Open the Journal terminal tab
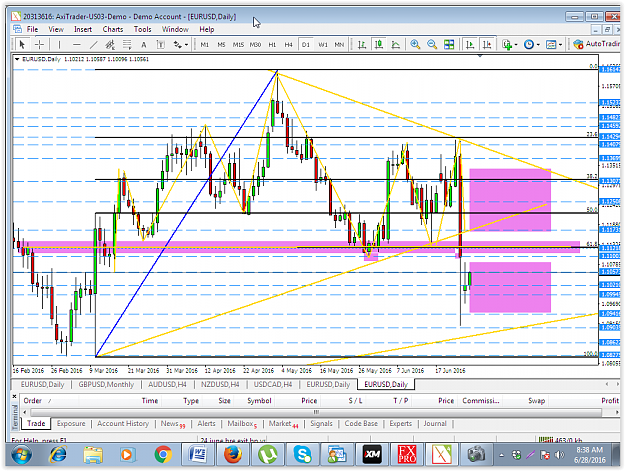This screenshot has width=625, height=471. tap(435, 424)
